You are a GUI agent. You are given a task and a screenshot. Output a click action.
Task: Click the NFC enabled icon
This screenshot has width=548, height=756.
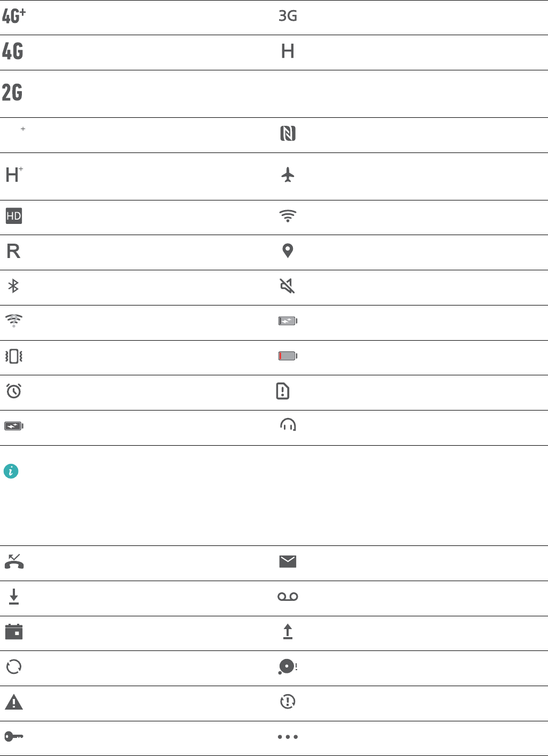point(288,133)
